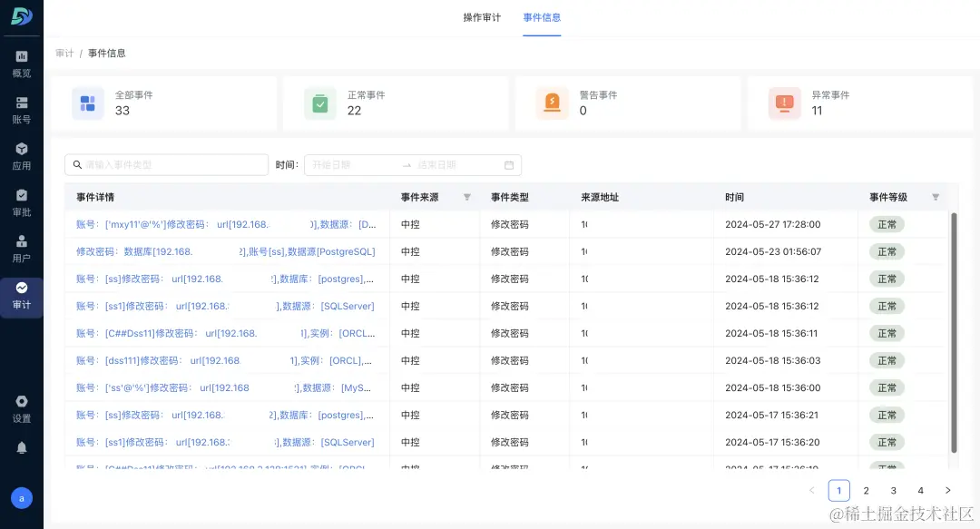Focus the event type search field
The width and height of the screenshot is (980, 529).
coord(167,164)
